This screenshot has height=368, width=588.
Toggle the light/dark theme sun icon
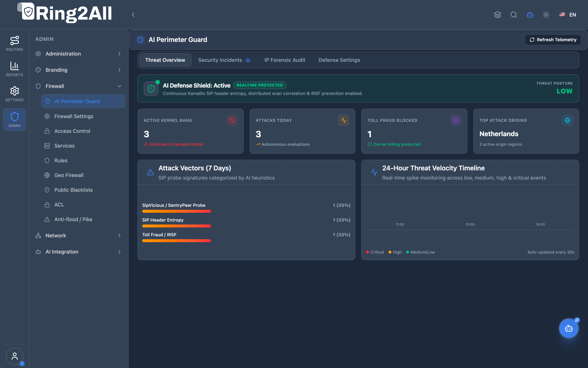(546, 15)
